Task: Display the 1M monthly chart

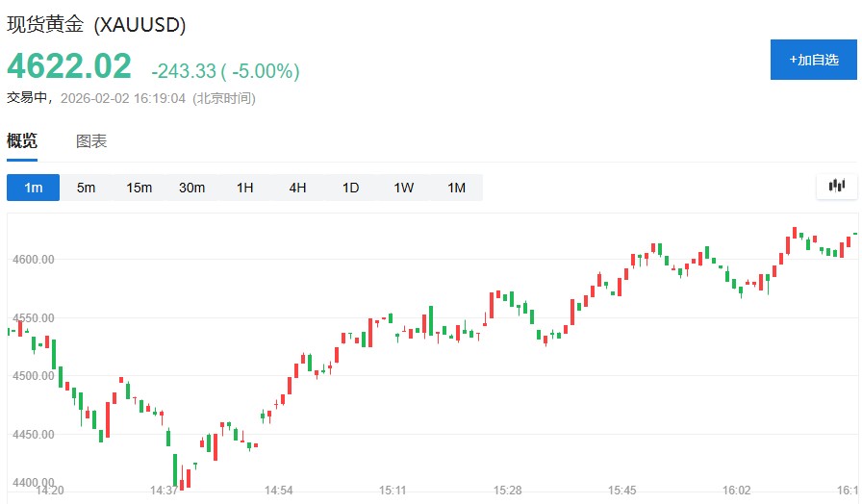Action: (456, 188)
